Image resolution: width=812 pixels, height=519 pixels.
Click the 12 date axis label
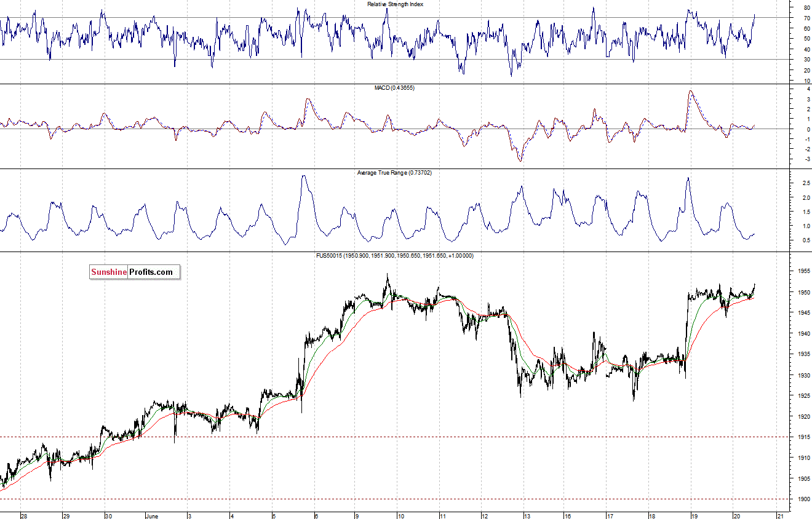tap(485, 515)
